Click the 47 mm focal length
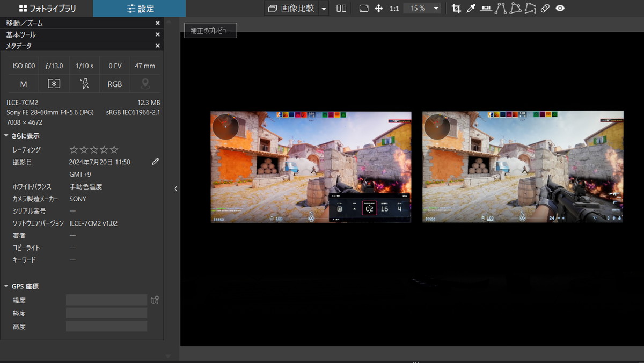644x363 pixels. point(145,66)
